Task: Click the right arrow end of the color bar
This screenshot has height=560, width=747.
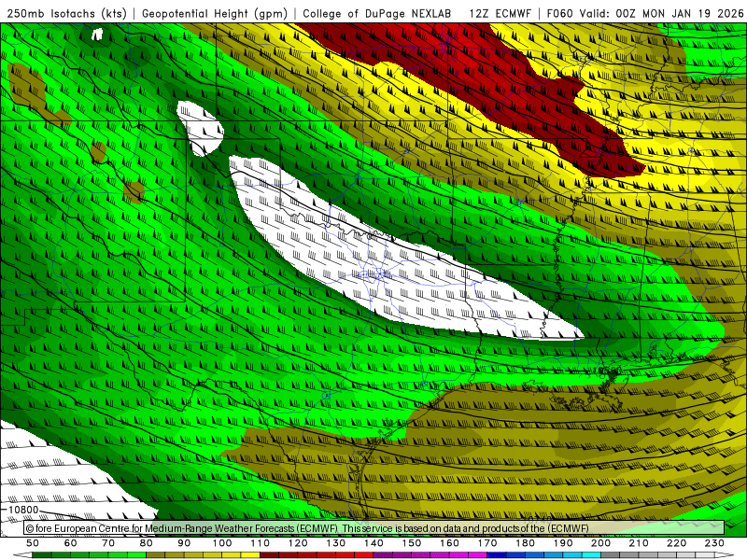Action: coord(724,555)
